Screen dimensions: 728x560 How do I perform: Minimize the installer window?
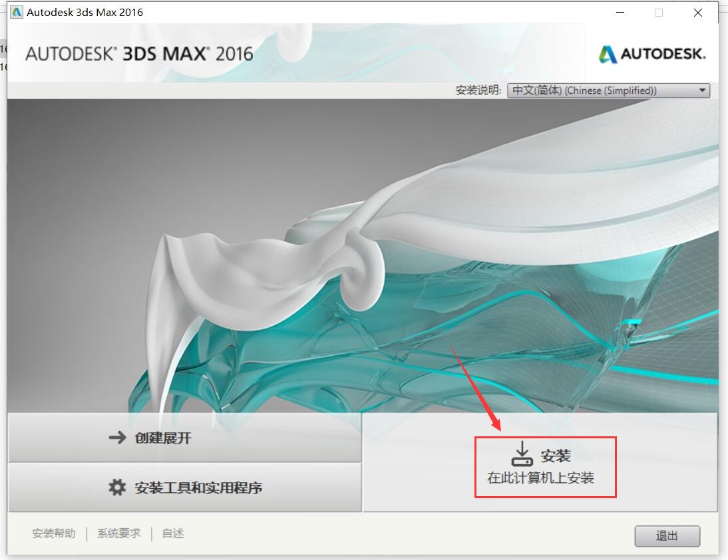tap(620, 13)
